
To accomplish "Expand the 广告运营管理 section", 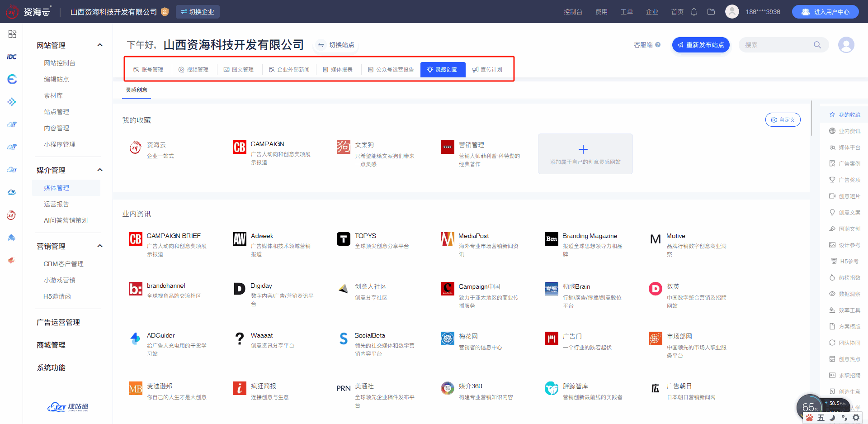I will pyautogui.click(x=58, y=322).
